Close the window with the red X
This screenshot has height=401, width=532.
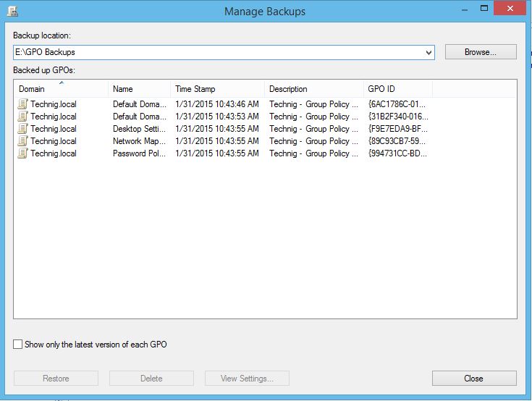[510, 9]
